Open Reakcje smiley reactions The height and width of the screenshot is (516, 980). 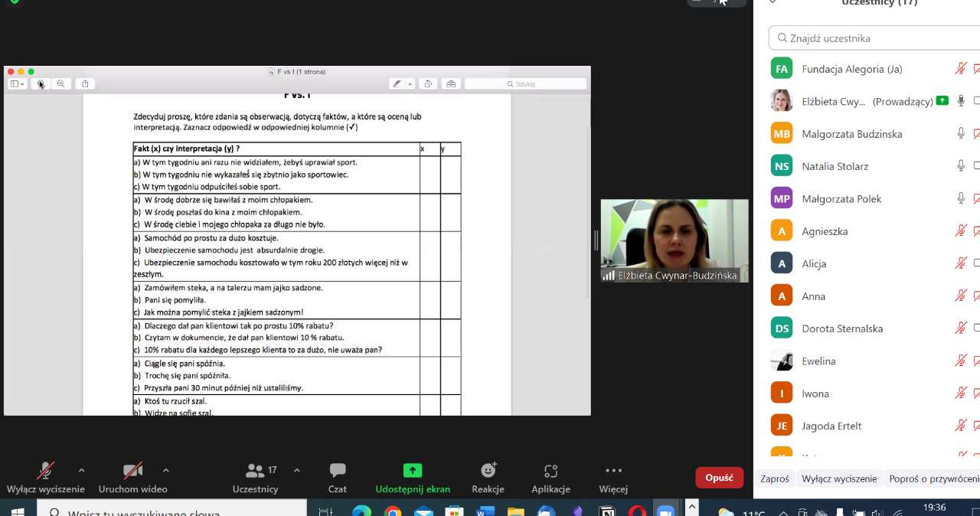(x=488, y=470)
